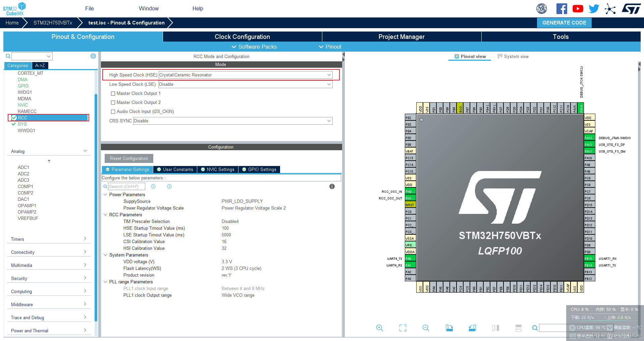The image size is (644, 341).
Task: Select ADC1 under Analog
Action: pyautogui.click(x=23, y=167)
